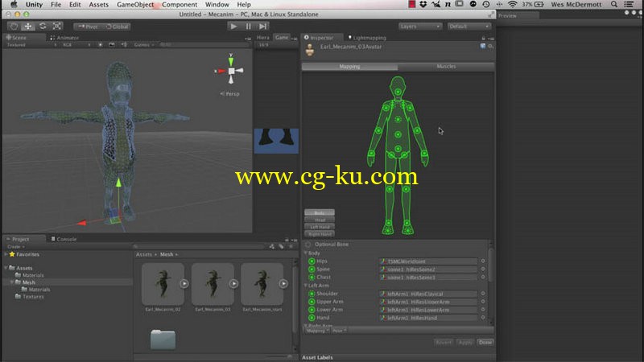Screen dimensions: 644x362
Task: Open macOS Spotlight search icon
Action: (614, 5)
